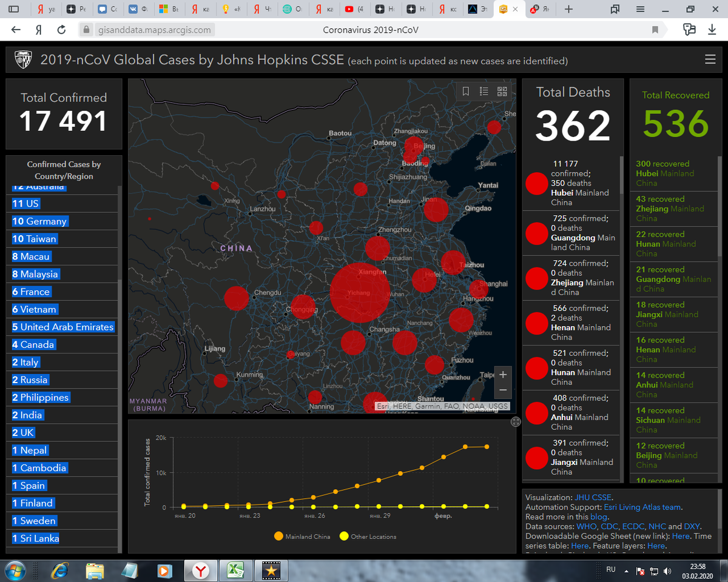Bookmark this page with flag icon
The width and height of the screenshot is (728, 582).
[655, 30]
